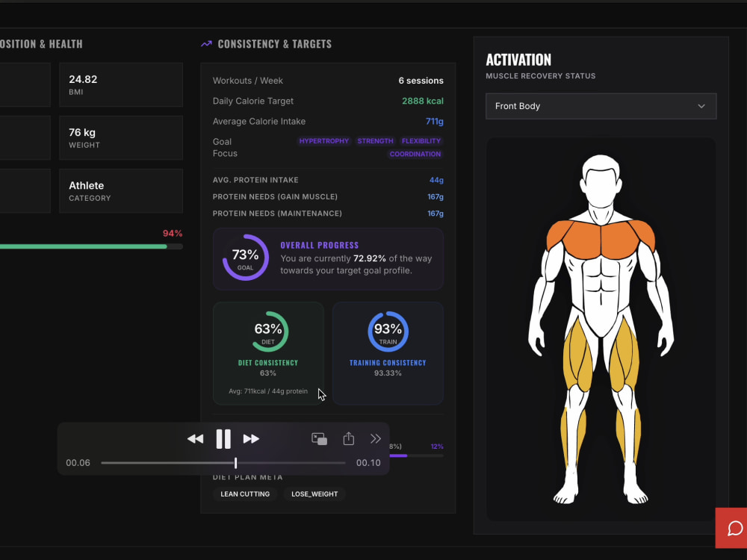747x560 pixels.
Task: Select the COORDINATION goal tag
Action: [415, 154]
